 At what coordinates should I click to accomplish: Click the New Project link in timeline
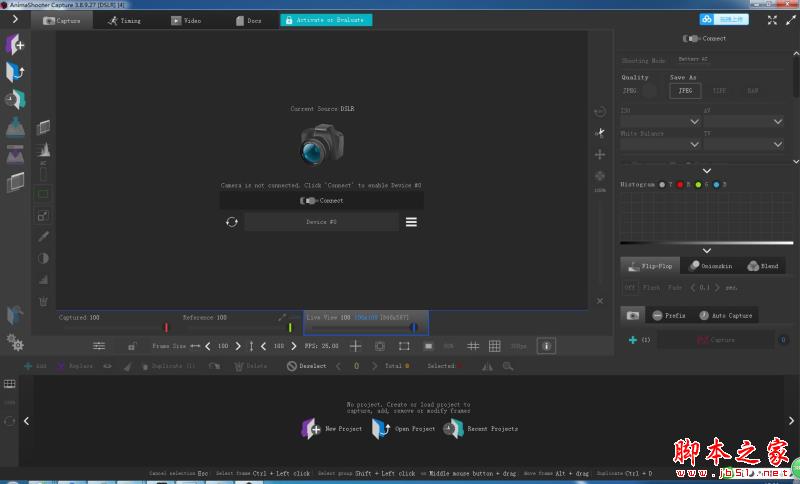coord(332,428)
